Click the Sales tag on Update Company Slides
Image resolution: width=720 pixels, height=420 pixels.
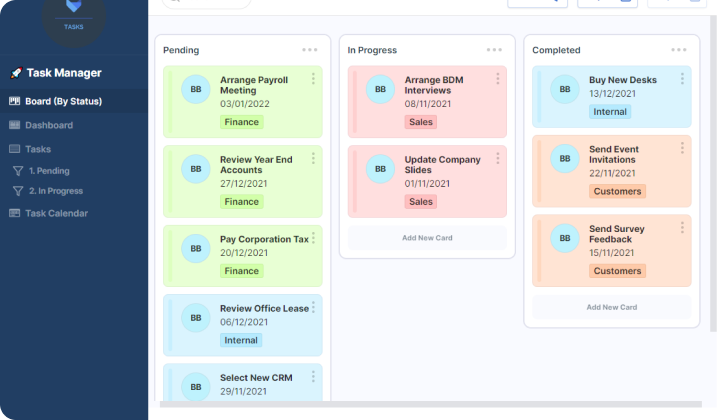point(421,201)
